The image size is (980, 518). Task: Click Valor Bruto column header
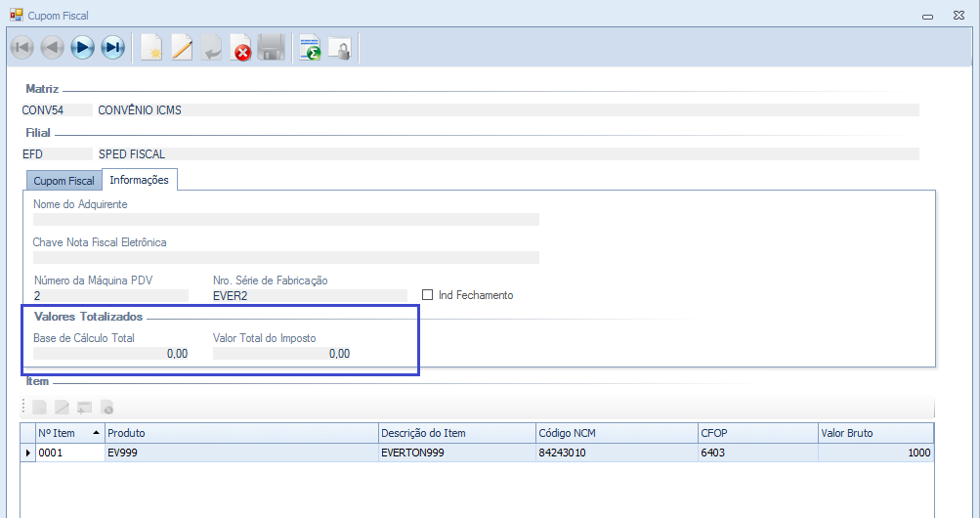875,433
